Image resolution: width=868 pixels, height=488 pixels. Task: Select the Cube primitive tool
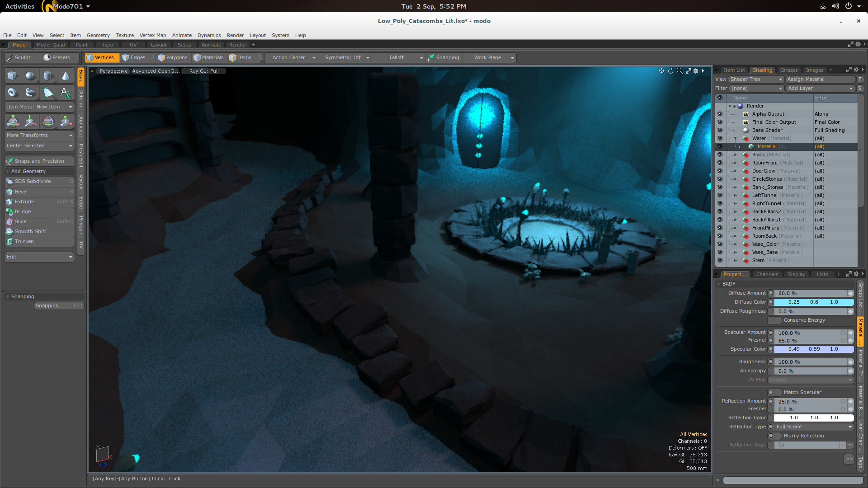[12, 76]
